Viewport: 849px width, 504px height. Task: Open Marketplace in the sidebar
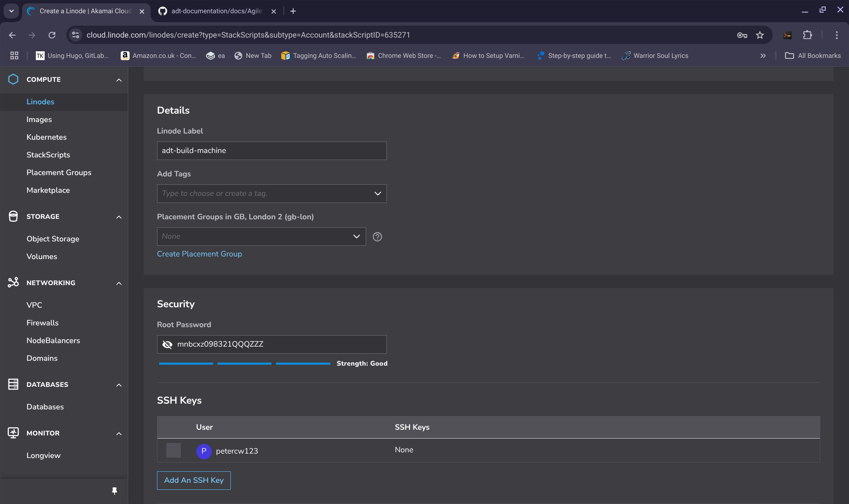48,190
